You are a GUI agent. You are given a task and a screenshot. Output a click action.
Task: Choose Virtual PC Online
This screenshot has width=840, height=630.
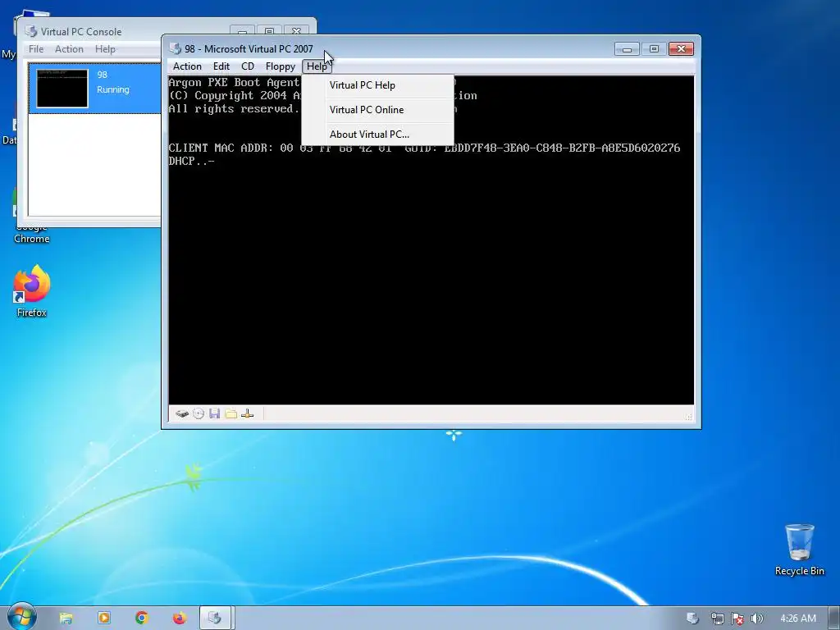click(378, 110)
